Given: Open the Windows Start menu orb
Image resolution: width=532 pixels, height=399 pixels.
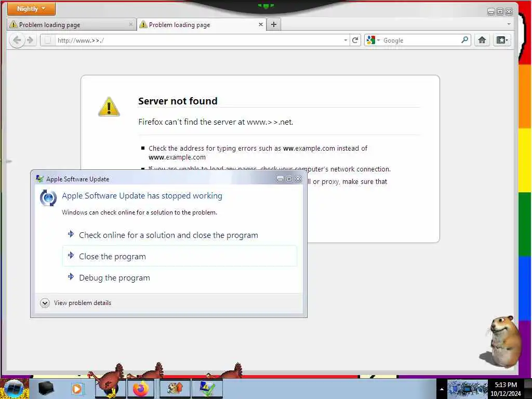Looking at the screenshot, I should click(x=14, y=389).
